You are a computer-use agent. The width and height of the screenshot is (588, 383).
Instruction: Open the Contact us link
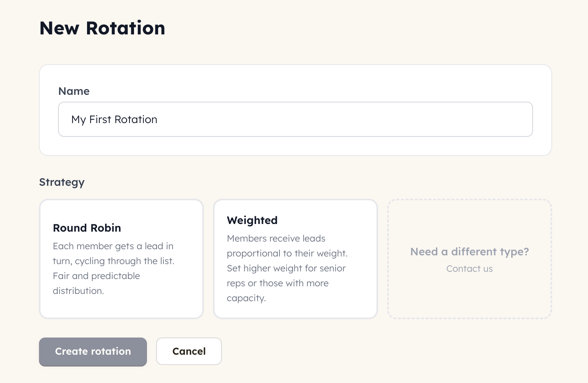click(x=469, y=269)
